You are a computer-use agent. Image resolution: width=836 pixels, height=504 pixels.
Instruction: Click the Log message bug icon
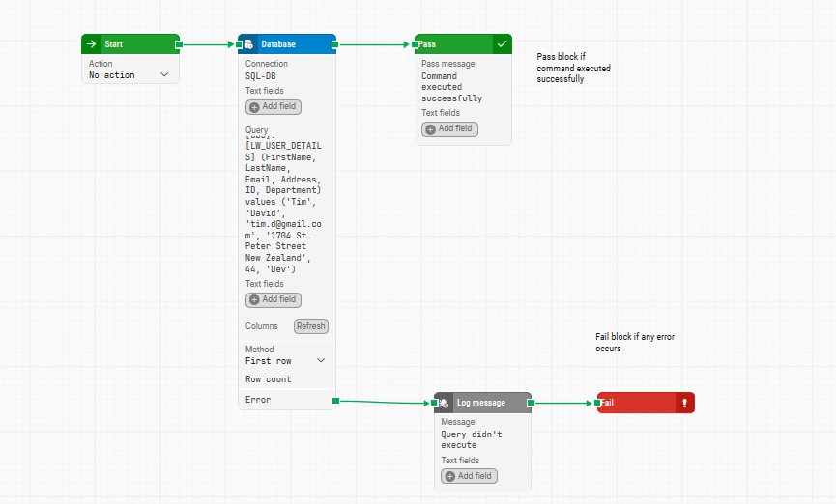tap(444, 403)
